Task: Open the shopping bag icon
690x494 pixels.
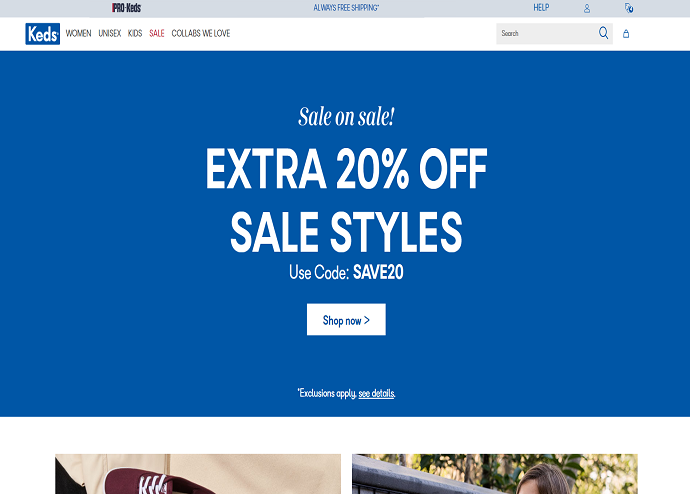Action: 626,34
